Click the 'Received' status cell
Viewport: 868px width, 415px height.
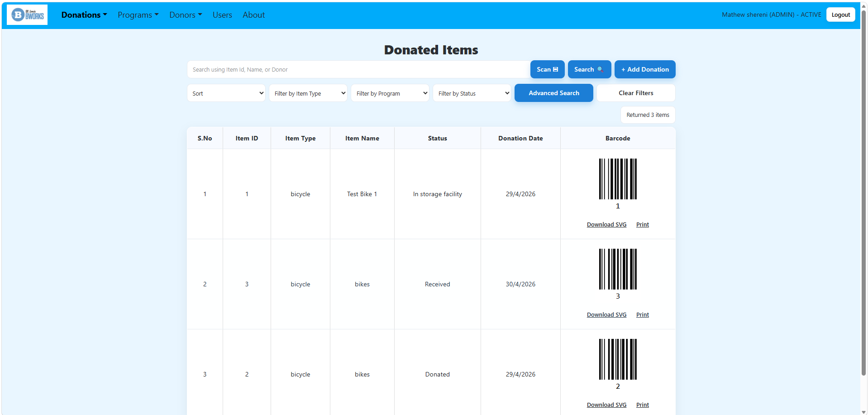[438, 284]
